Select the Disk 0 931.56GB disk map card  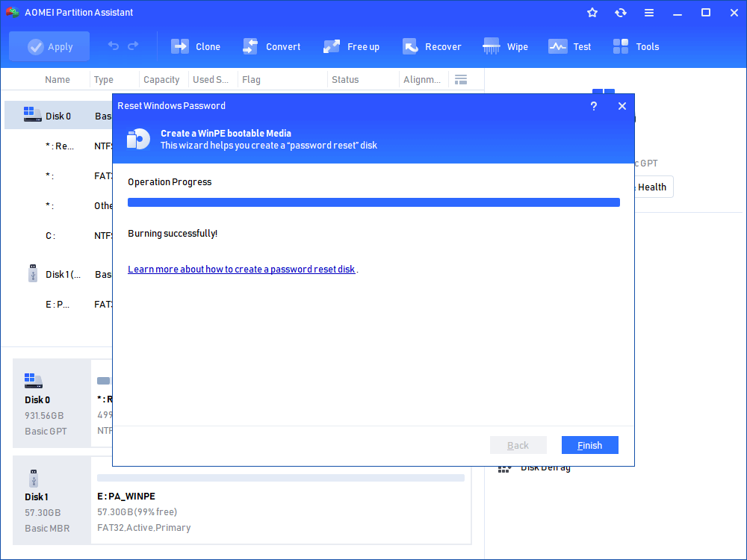[52, 403]
